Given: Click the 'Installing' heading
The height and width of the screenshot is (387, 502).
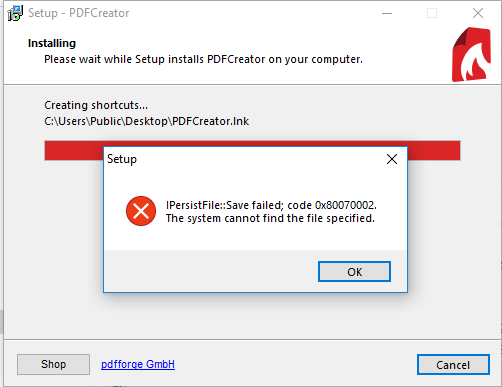Looking at the screenshot, I should 52,43.
